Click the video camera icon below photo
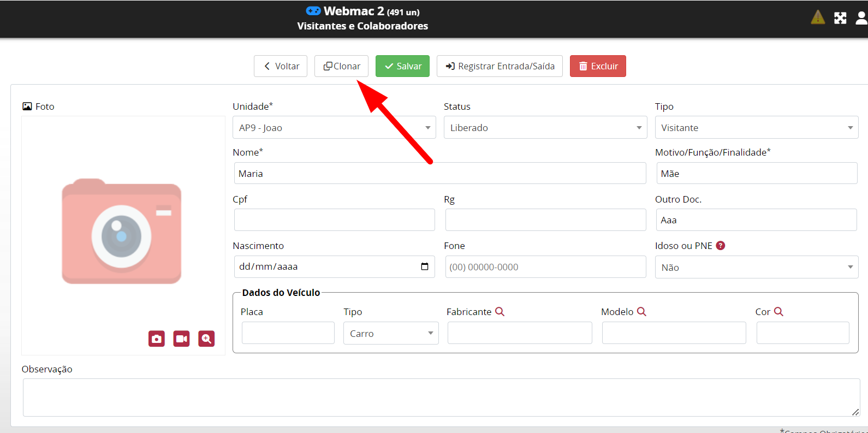Viewport: 868px width, 433px height. click(x=181, y=339)
